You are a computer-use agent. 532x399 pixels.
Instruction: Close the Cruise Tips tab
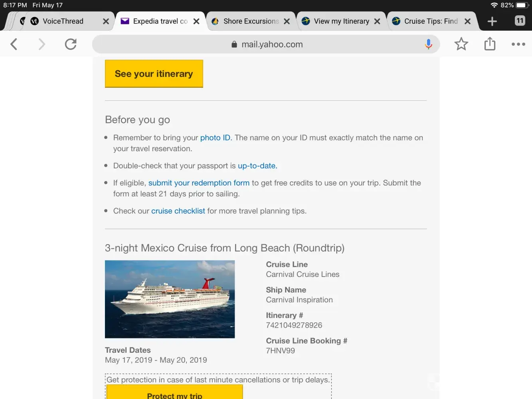pos(467,22)
